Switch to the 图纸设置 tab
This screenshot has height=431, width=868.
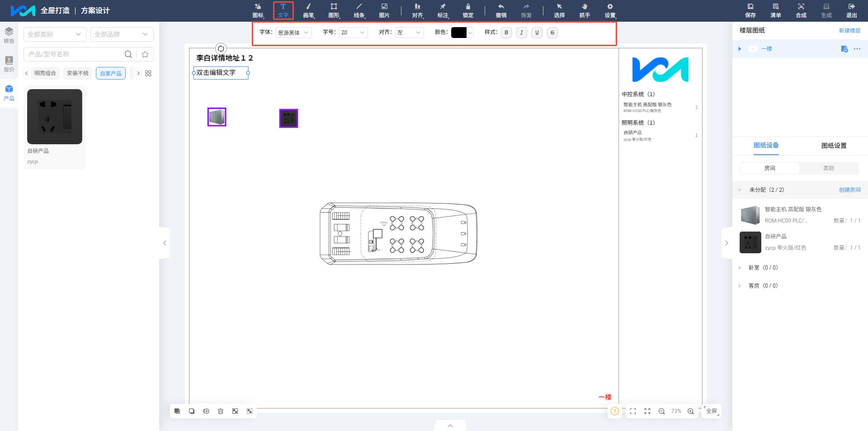click(x=834, y=146)
